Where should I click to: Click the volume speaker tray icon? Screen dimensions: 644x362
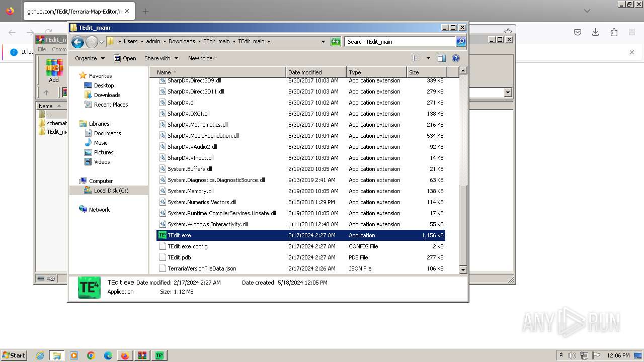pos(572,355)
